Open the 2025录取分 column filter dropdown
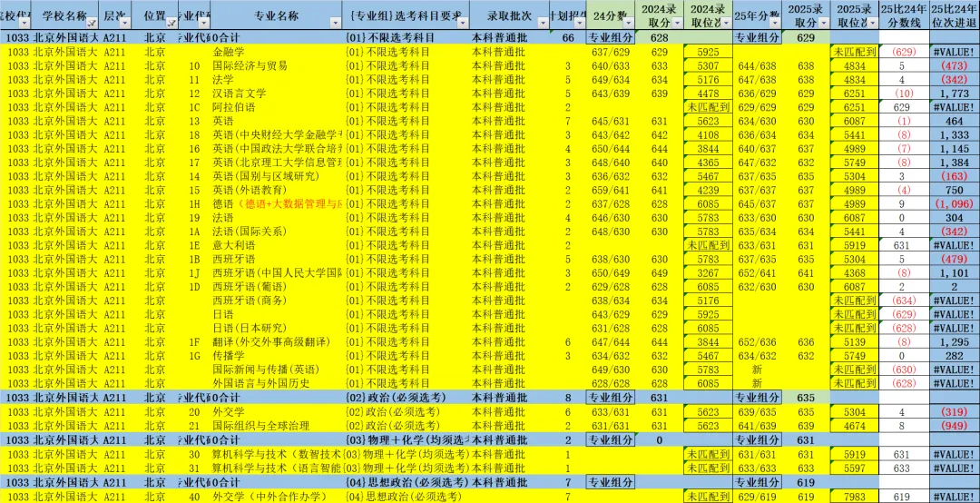Viewport: 980px width, 503px height. 823,23
